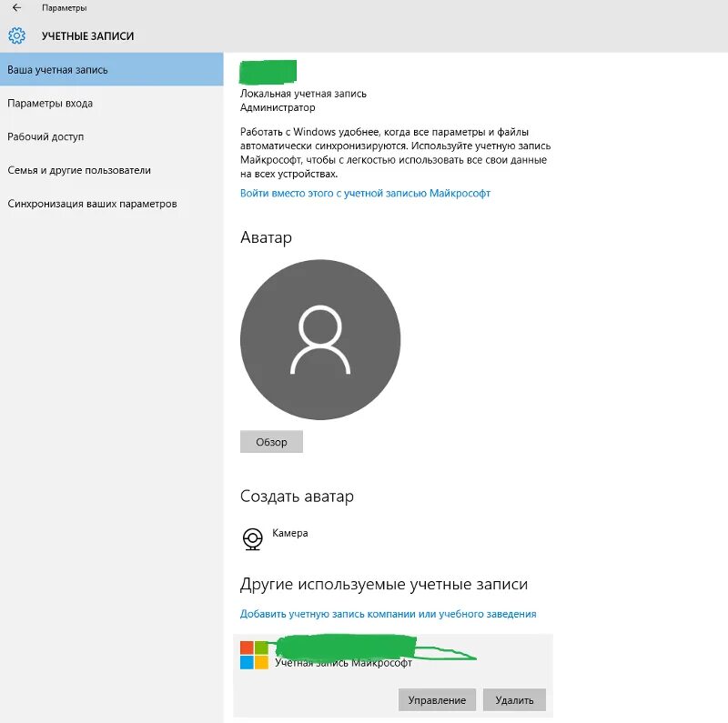Click the Аватар heading
The width and height of the screenshot is (728, 723).
point(266,237)
